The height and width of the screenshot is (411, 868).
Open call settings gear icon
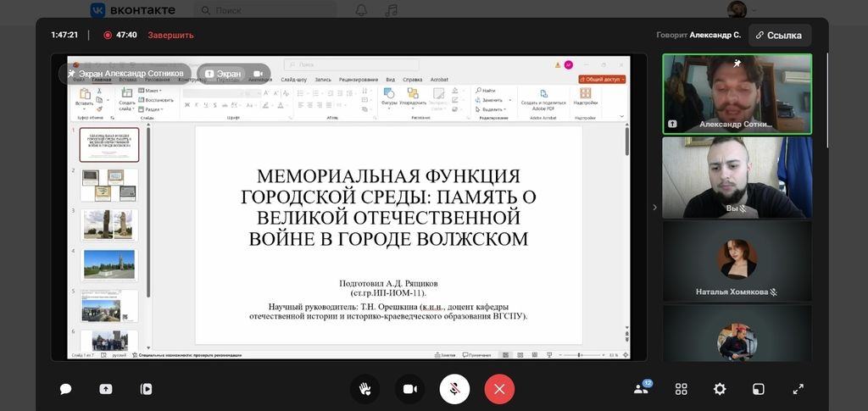point(720,389)
